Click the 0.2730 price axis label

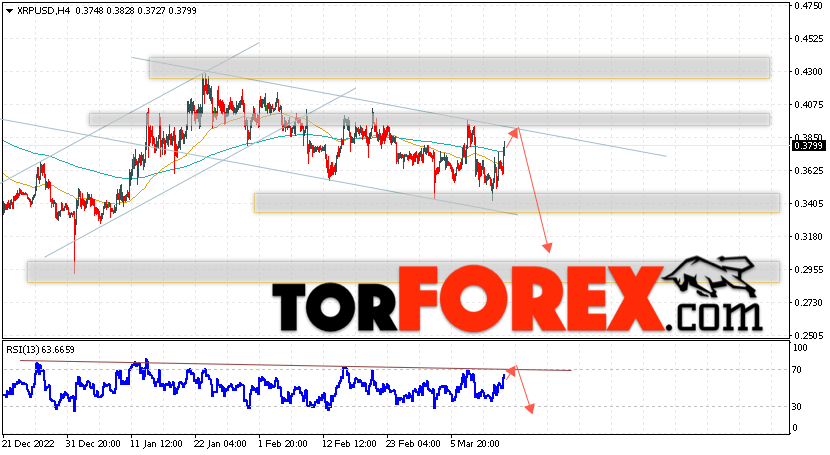point(809,303)
